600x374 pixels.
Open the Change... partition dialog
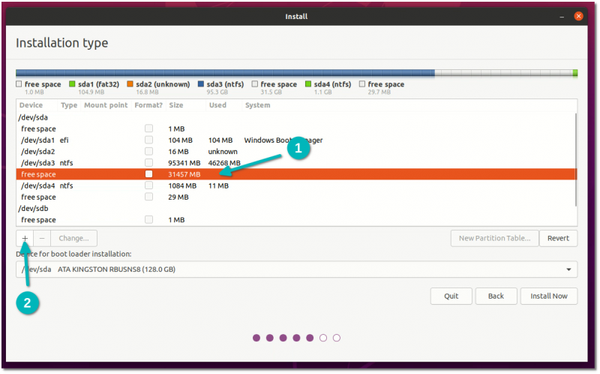[74, 238]
